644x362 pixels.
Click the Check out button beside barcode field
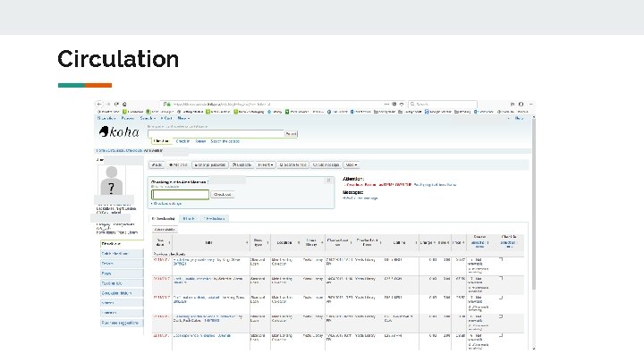pos(222,195)
